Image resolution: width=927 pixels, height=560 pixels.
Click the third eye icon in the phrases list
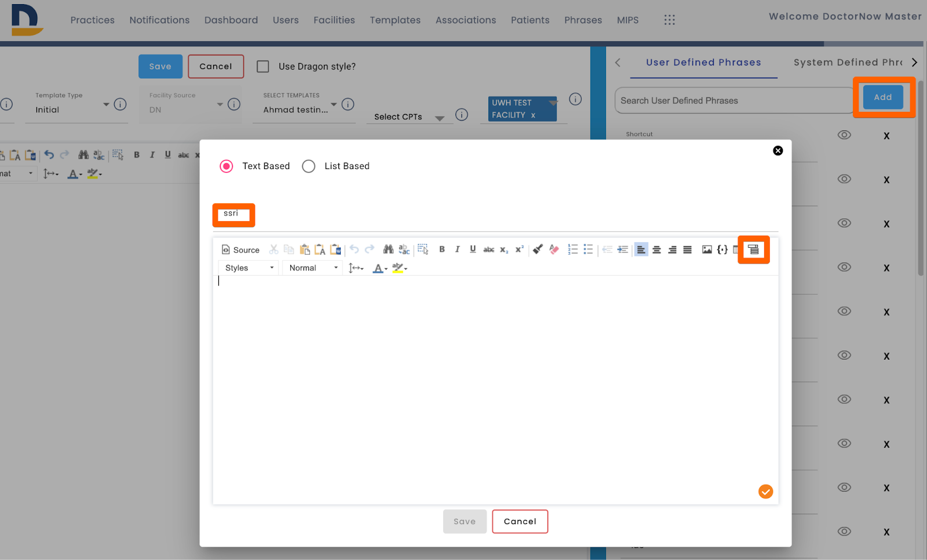coord(845,223)
